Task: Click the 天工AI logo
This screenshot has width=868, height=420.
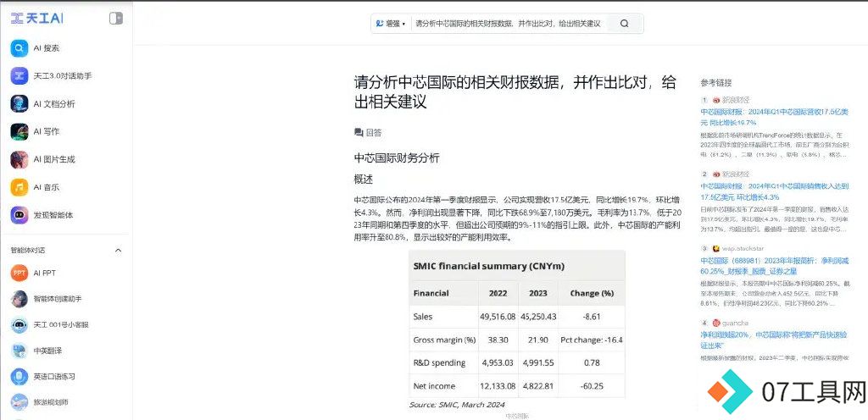Action: pos(37,19)
